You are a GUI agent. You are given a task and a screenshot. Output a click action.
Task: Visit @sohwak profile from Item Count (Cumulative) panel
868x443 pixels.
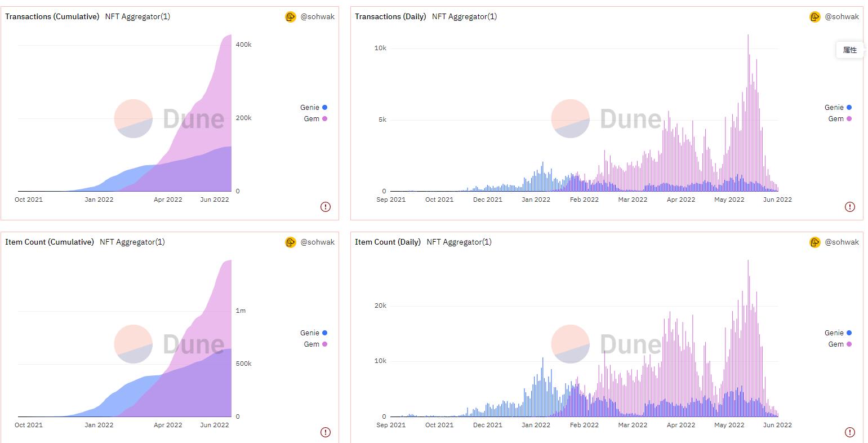click(317, 242)
